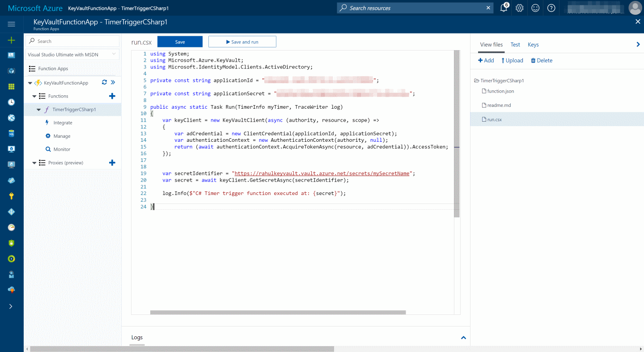The height and width of the screenshot is (352, 644).
Task: Open the SQL databases icon
Action: [11, 133]
